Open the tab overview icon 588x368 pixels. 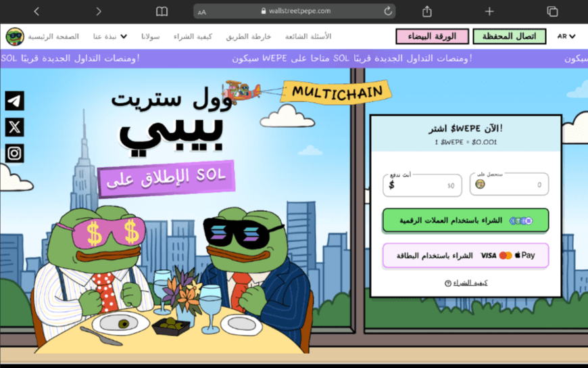point(552,11)
